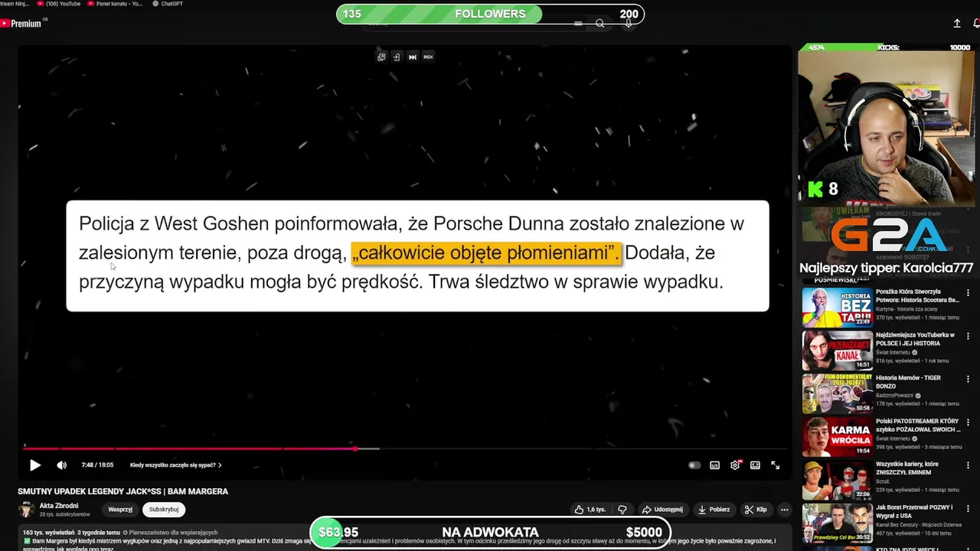Open the notifications bell
The height and width of the screenshot is (551, 980).
point(976,24)
